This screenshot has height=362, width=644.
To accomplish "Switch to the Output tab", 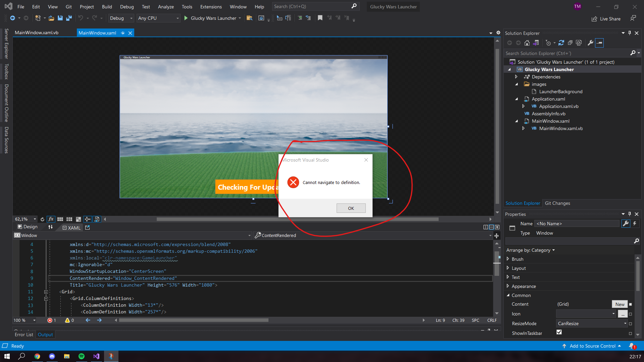I will pyautogui.click(x=45, y=335).
